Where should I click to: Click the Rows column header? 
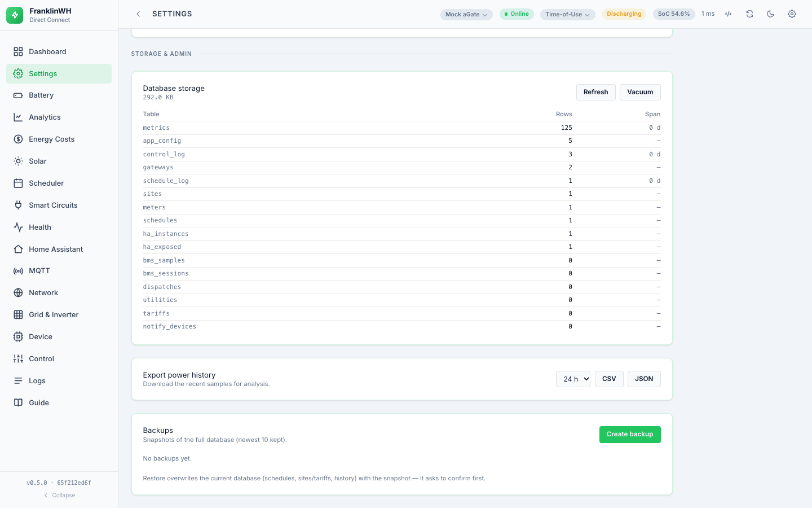click(x=564, y=115)
